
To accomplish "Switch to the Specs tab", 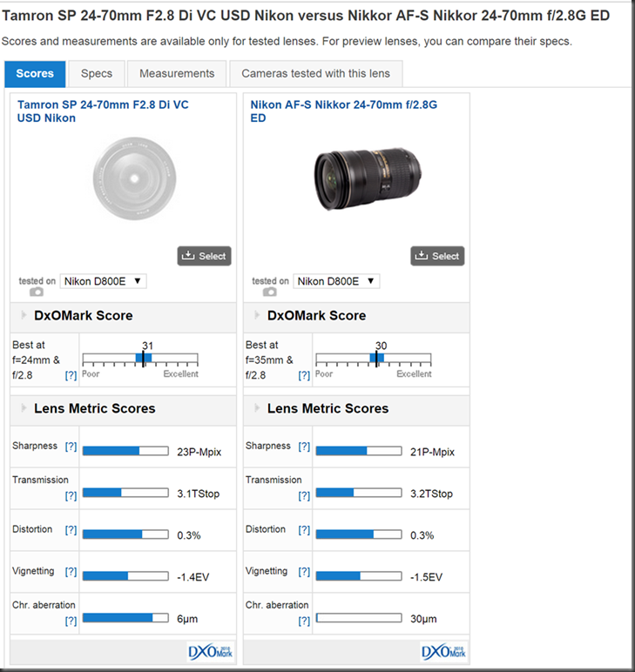I will (x=97, y=74).
